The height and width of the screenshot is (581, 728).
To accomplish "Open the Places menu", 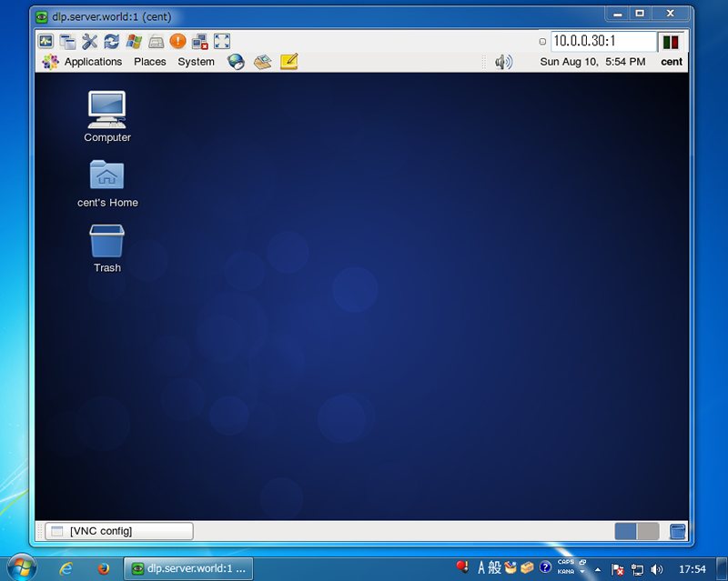I will pos(149,62).
